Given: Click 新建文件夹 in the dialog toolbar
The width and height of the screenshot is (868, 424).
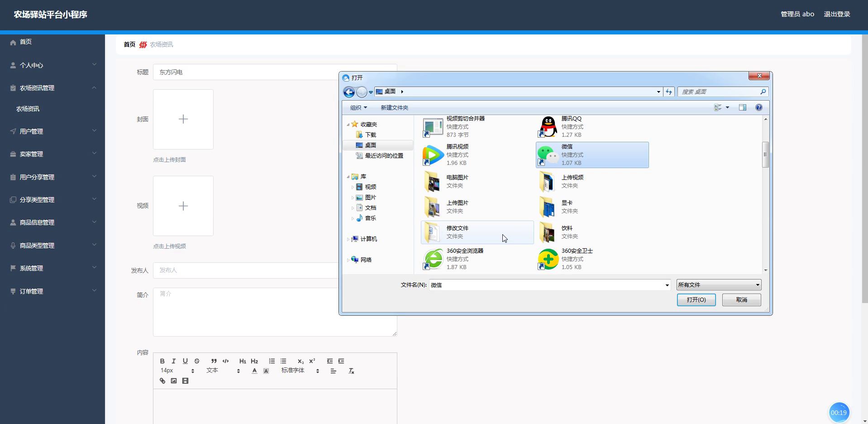Looking at the screenshot, I should tap(394, 108).
